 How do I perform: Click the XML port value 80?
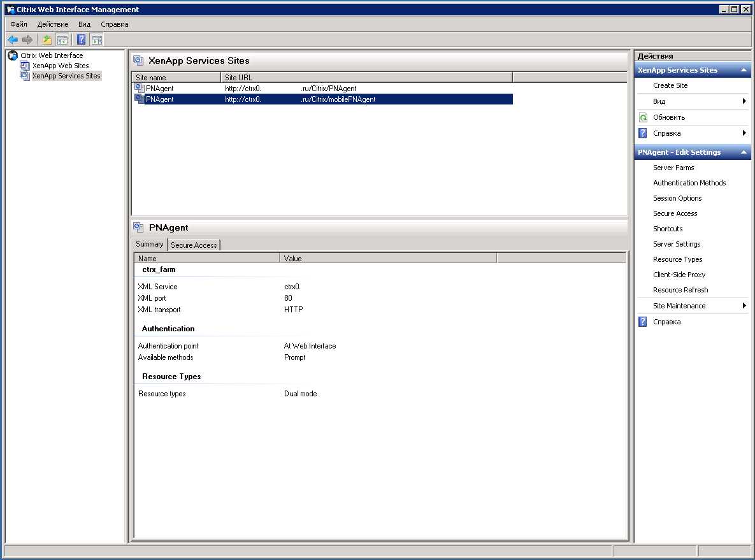288,298
